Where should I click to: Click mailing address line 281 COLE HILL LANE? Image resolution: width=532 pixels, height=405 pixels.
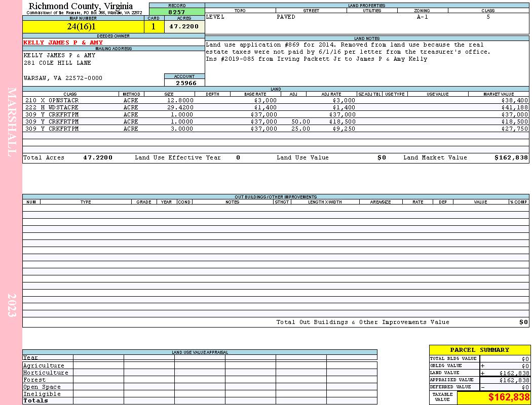[57, 63]
